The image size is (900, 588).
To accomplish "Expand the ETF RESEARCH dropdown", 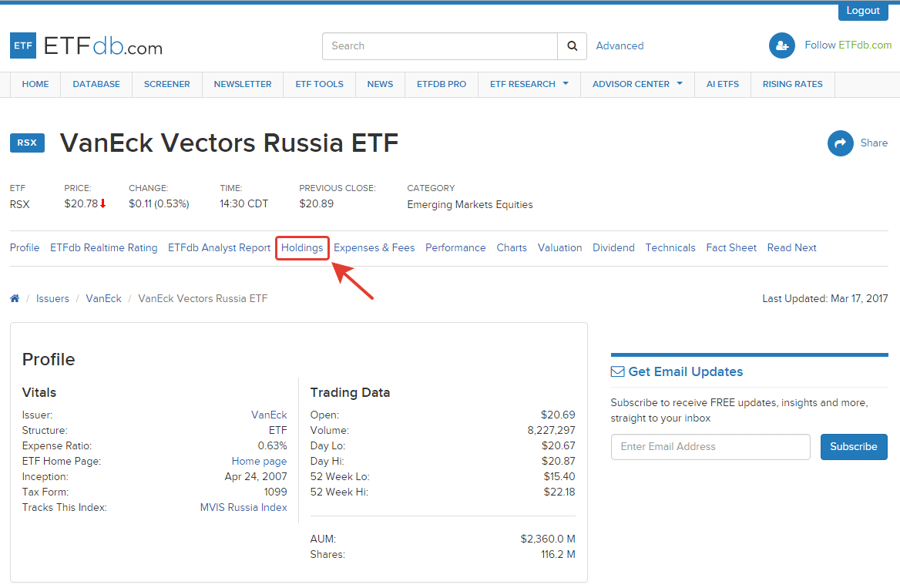I will coord(529,84).
